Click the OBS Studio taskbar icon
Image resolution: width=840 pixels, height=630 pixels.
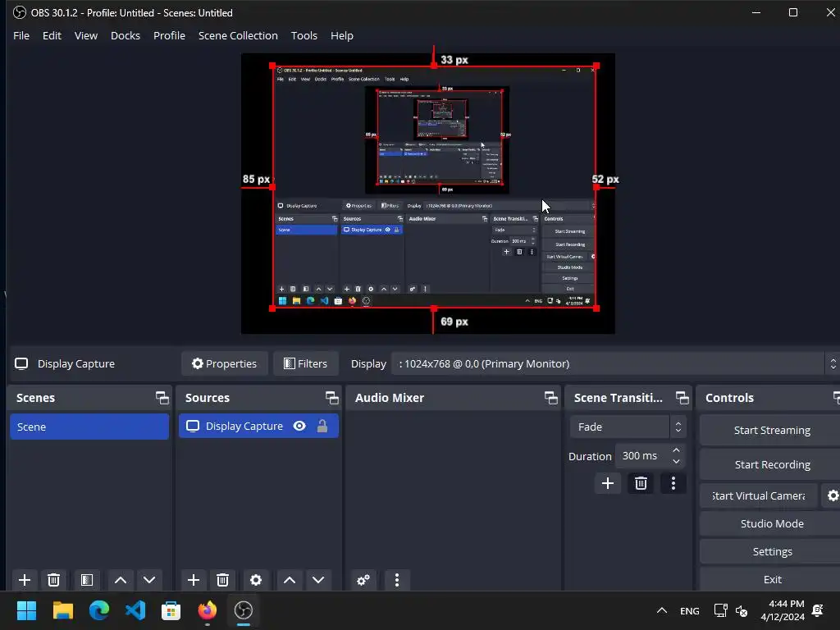point(243,610)
